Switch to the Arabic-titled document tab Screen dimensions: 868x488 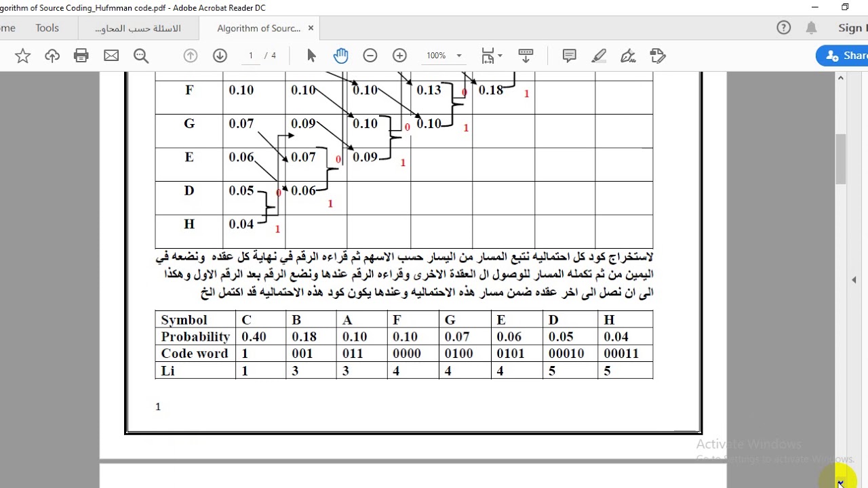point(138,28)
